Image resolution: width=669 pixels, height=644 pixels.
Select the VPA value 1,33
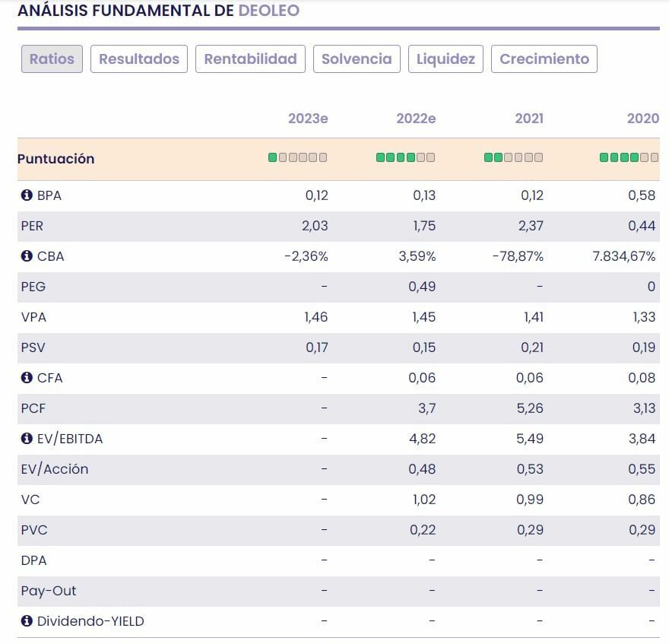[644, 317]
